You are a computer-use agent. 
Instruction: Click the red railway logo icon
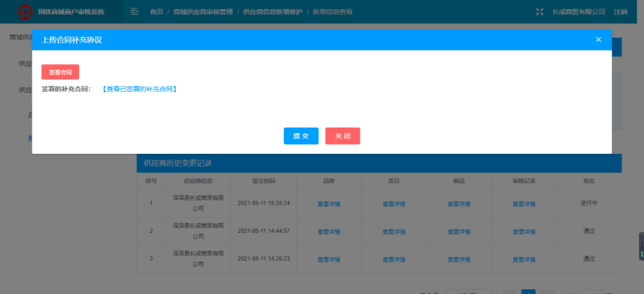[26, 12]
